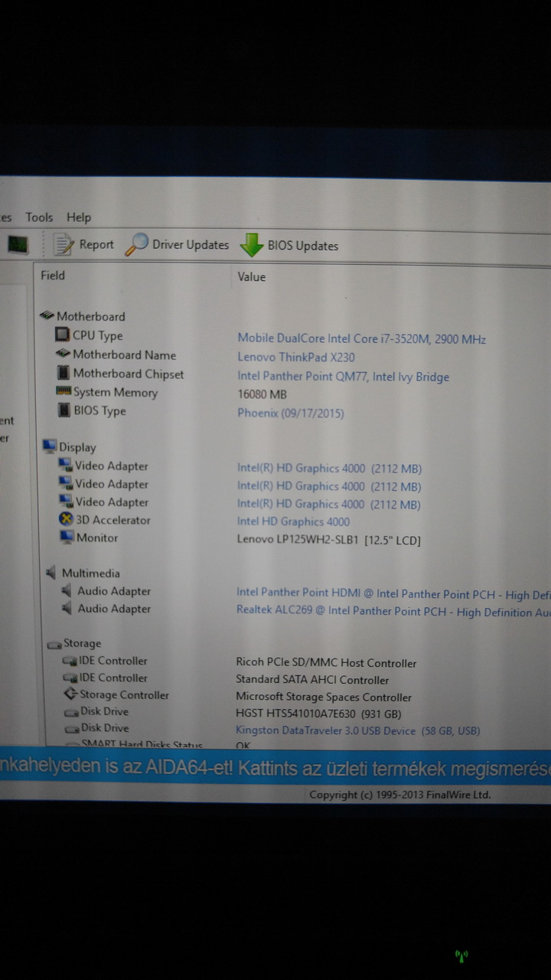The height and width of the screenshot is (980, 551).
Task: Click the Storage group drive icon
Action: click(x=54, y=643)
